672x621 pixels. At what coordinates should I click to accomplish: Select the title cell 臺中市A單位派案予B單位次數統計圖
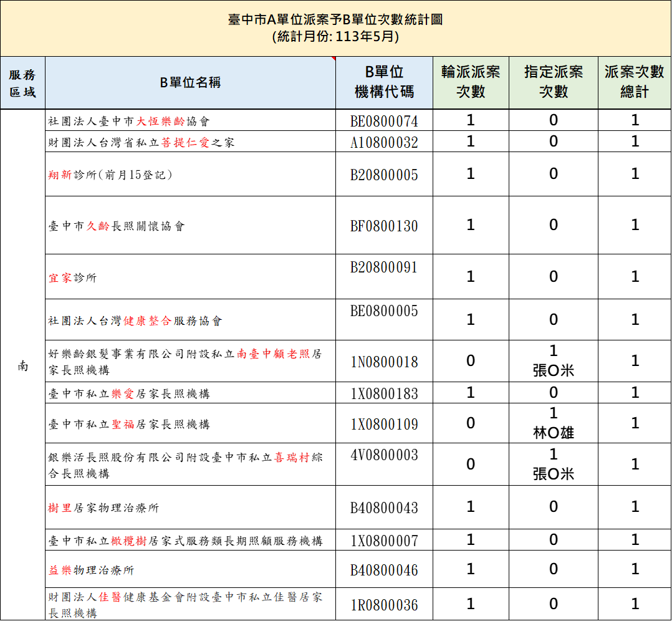[x=335, y=28]
